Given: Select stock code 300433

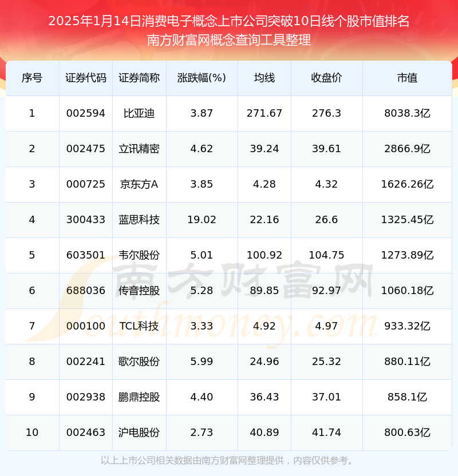Looking at the screenshot, I should [86, 220].
